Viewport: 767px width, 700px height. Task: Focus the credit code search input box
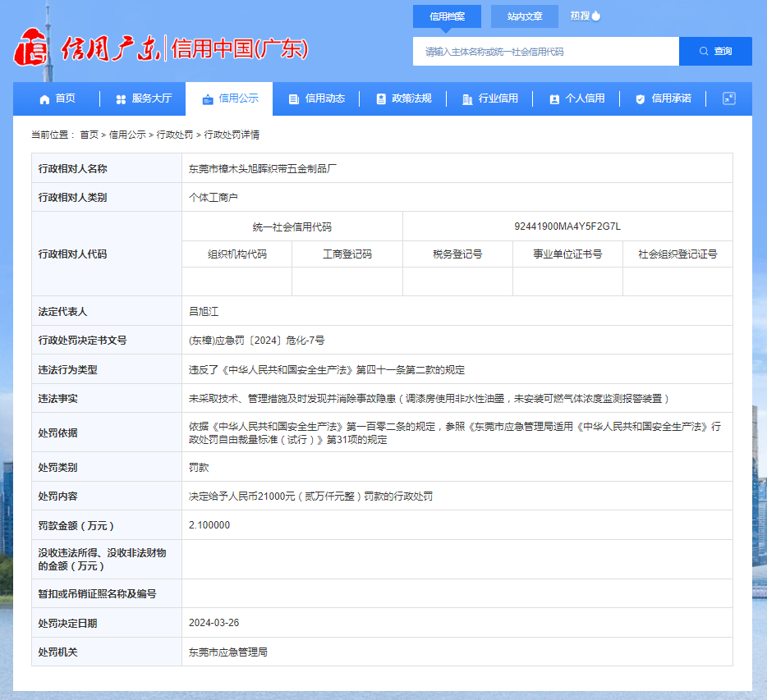pos(545,52)
